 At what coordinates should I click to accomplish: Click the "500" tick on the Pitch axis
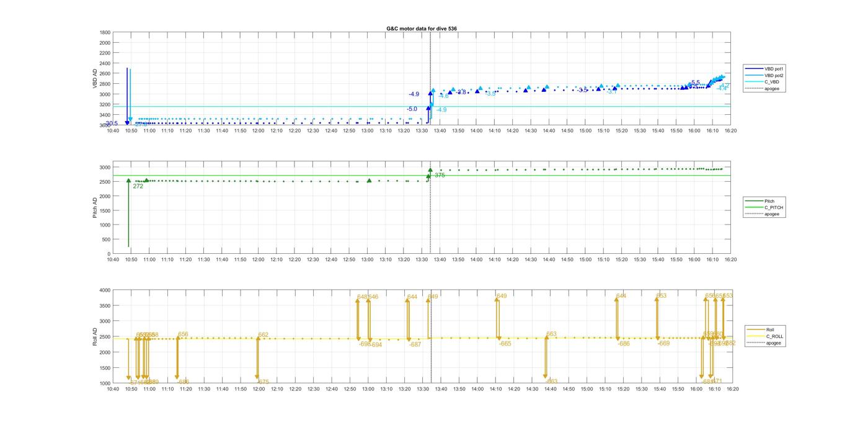(106, 240)
